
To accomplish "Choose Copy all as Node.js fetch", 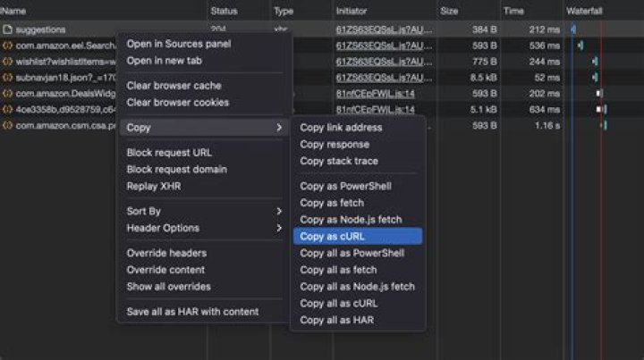I will [x=357, y=287].
